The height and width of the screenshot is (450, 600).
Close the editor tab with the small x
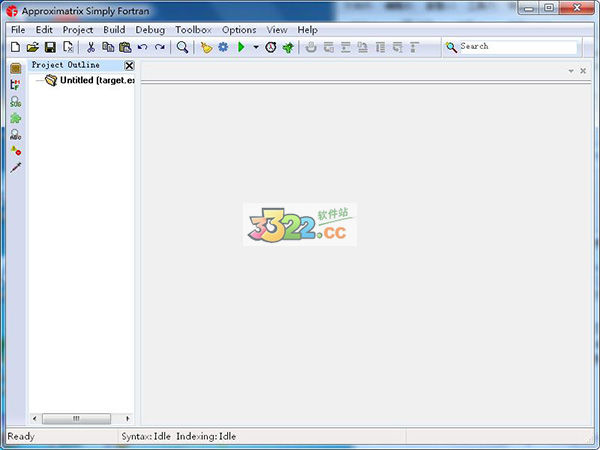click(583, 71)
